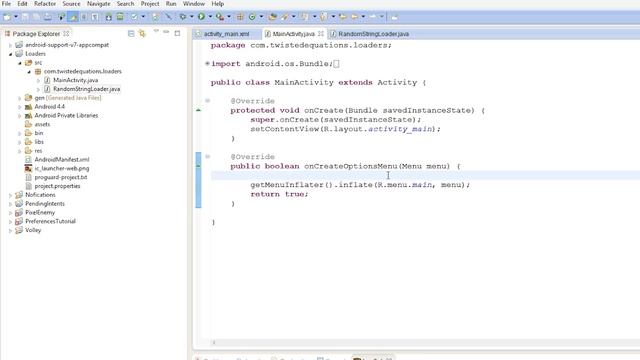Open the Source menu
This screenshot has width=640, height=360.
71,4
